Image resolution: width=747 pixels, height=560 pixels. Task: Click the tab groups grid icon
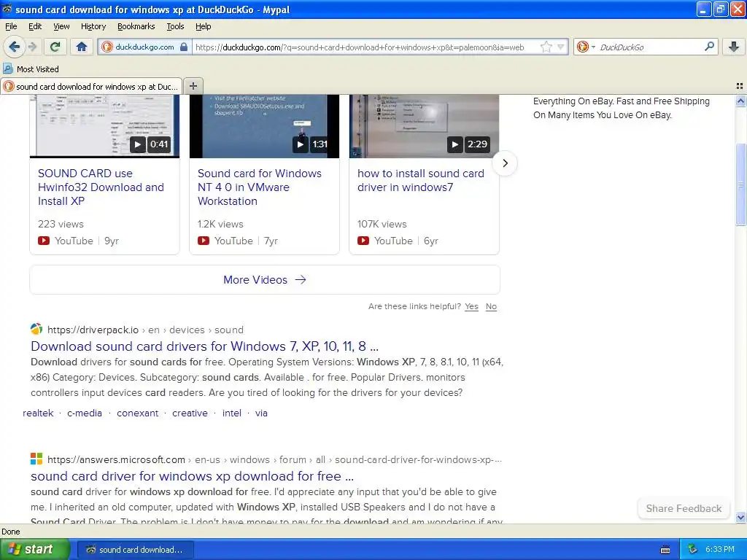pyautogui.click(x=740, y=86)
